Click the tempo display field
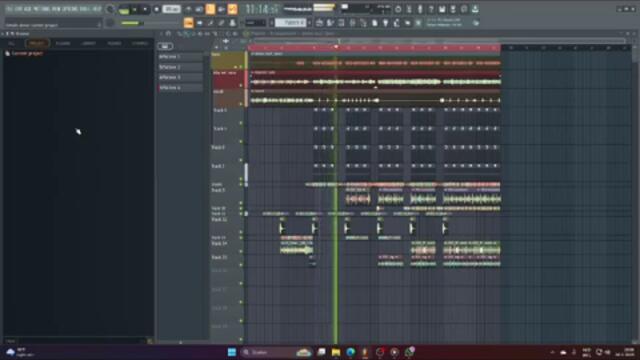The image size is (640, 360). click(171, 9)
